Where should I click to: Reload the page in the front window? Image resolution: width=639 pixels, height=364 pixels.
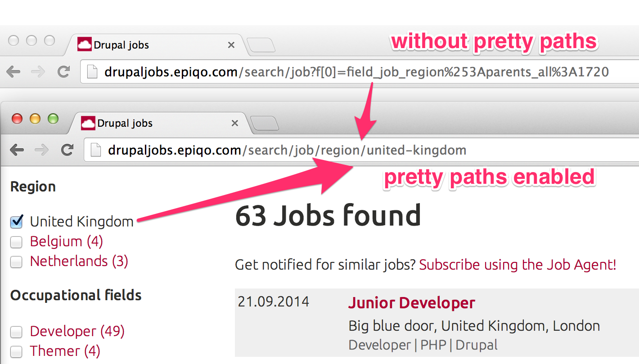pos(67,150)
